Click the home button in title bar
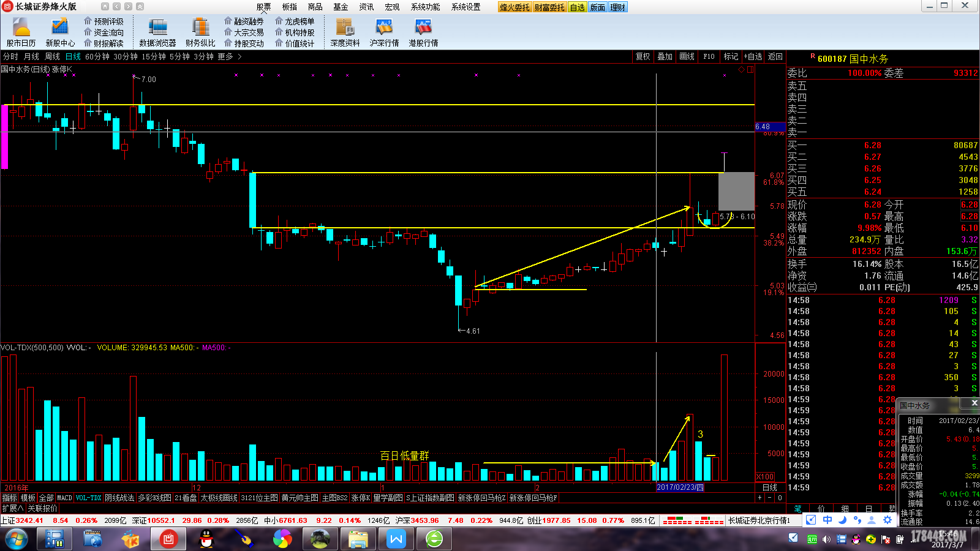This screenshot has height=551, width=980. coord(105,7)
